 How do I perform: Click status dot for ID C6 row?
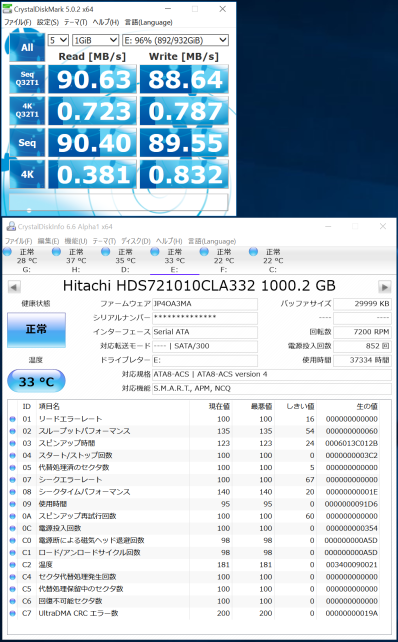(12, 601)
